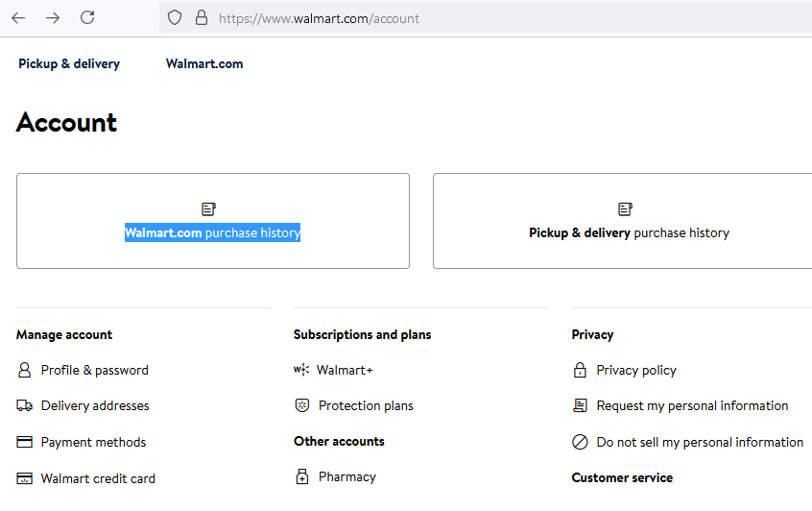Image resolution: width=812 pixels, height=511 pixels.
Task: Click the card icon beside Payment methods
Action: tap(24, 442)
